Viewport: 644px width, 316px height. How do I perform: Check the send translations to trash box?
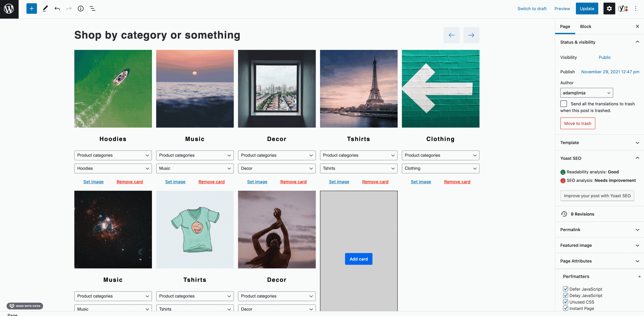click(x=564, y=104)
